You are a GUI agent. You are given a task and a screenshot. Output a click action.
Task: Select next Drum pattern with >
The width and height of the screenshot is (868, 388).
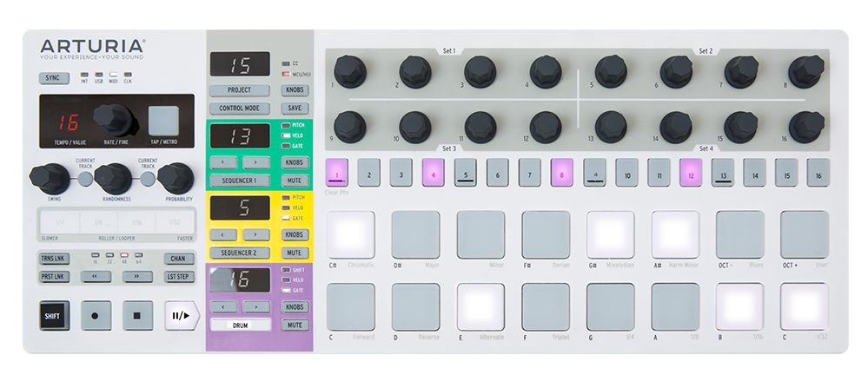[x=256, y=306]
